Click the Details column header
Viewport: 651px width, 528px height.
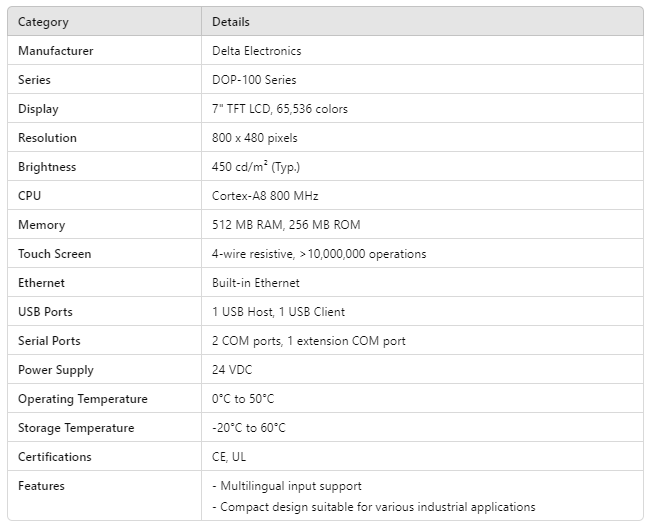(231, 22)
